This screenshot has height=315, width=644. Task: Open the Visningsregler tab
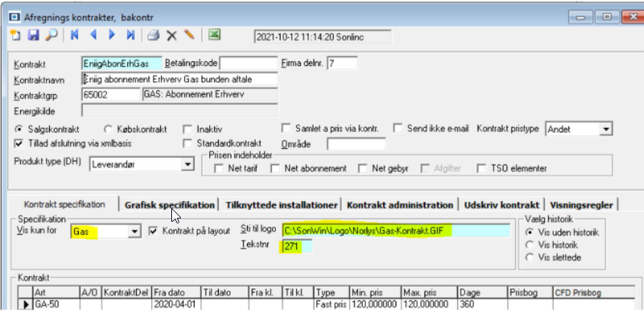tap(581, 205)
